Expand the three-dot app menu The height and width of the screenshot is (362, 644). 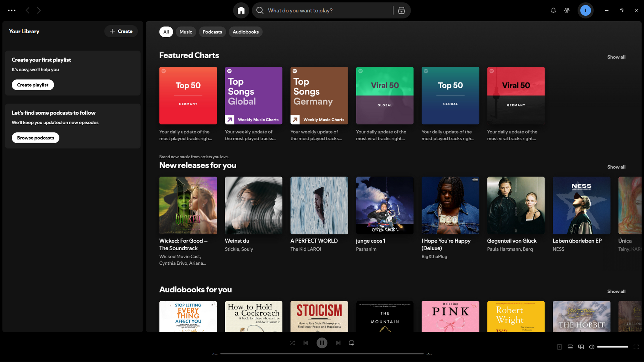[x=12, y=10]
